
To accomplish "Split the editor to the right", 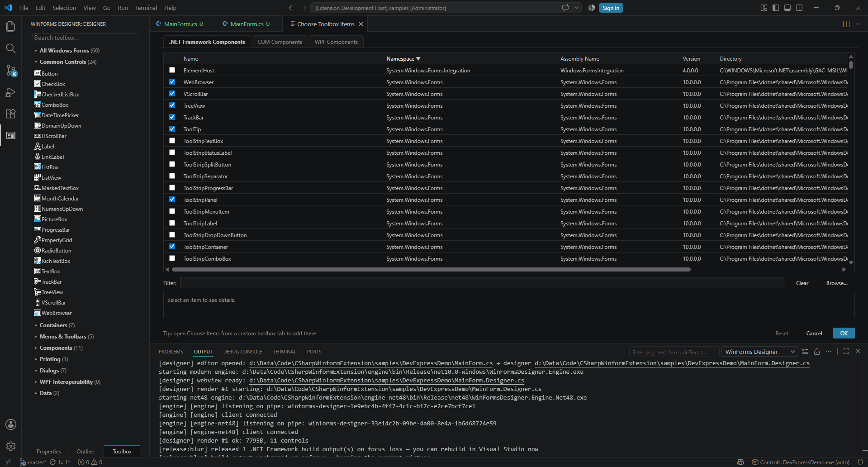I will 846,24.
